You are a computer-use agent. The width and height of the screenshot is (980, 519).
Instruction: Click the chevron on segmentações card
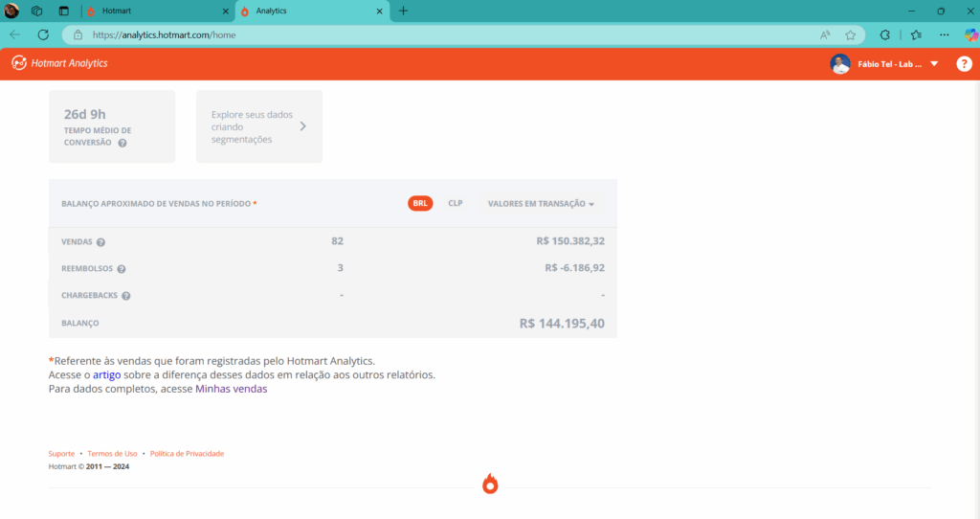303,126
